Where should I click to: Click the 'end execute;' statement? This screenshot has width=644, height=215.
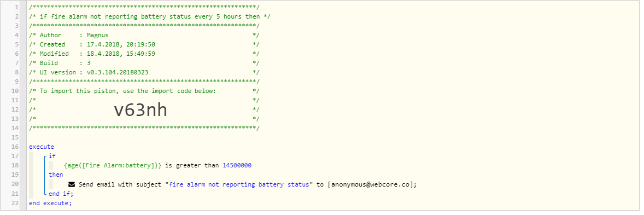[50, 203]
